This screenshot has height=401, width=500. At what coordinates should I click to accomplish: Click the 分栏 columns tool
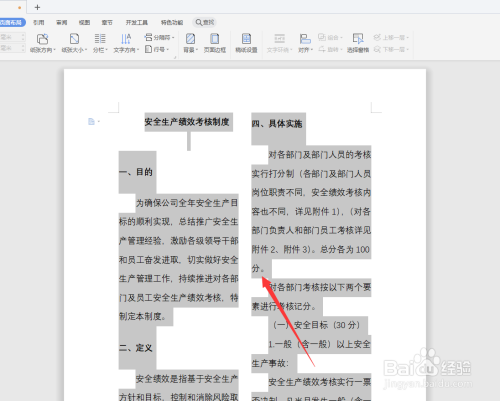coord(100,43)
